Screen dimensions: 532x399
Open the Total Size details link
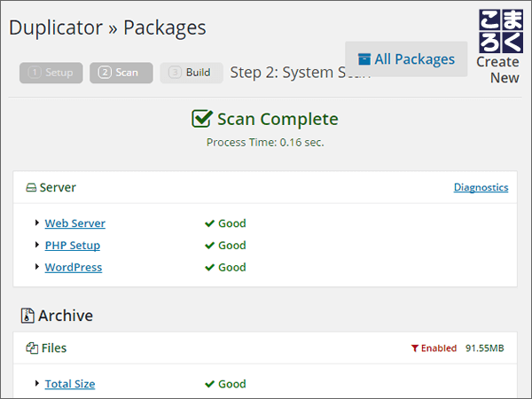click(x=70, y=384)
